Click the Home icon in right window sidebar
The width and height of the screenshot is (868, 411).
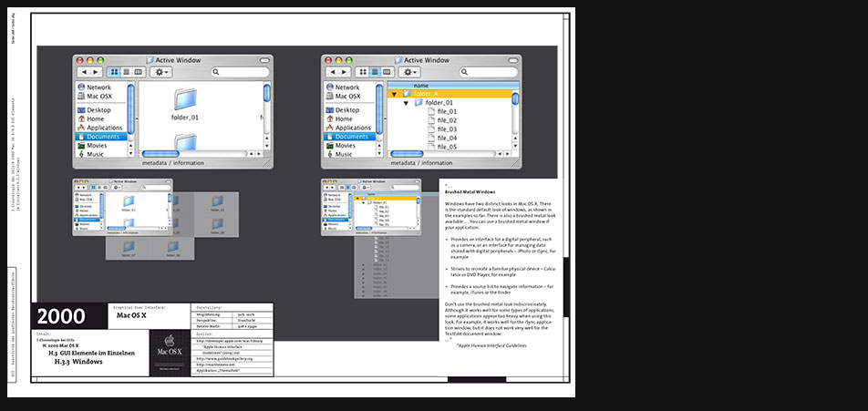[x=328, y=119]
